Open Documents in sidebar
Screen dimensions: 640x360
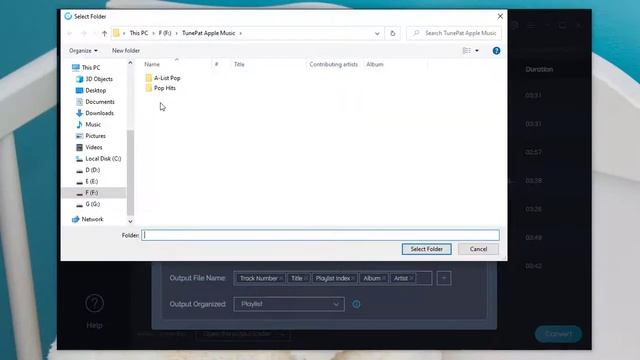pyautogui.click(x=95, y=102)
